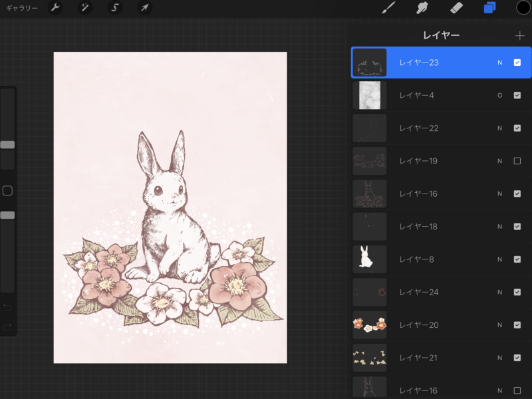
Task: Close the Layers panel via layers icon
Action: point(489,8)
